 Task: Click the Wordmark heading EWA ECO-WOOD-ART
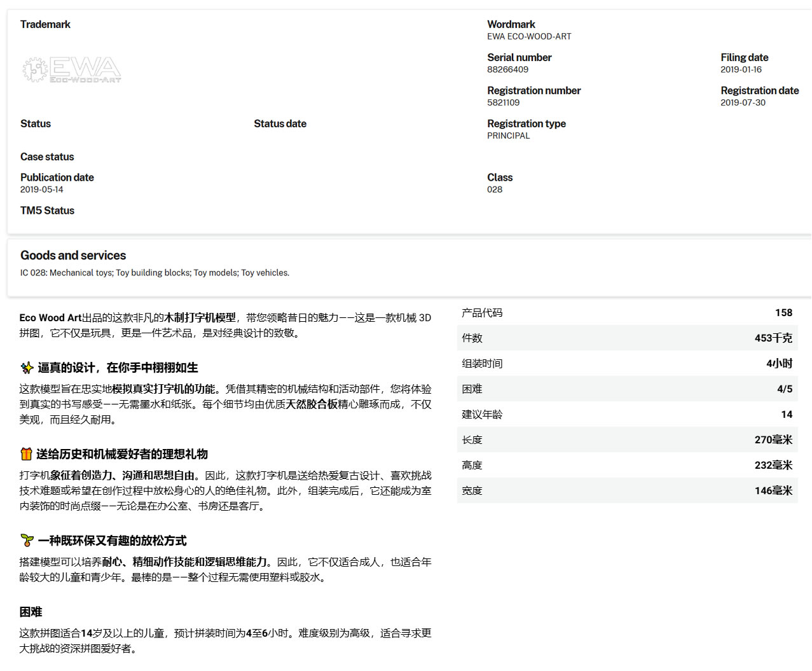tap(528, 36)
